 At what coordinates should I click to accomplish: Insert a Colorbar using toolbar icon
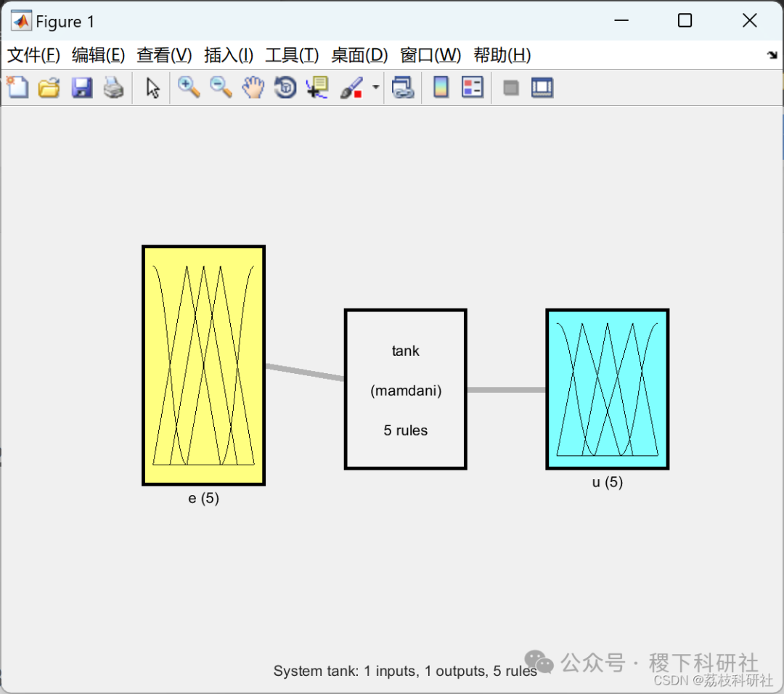point(441,88)
